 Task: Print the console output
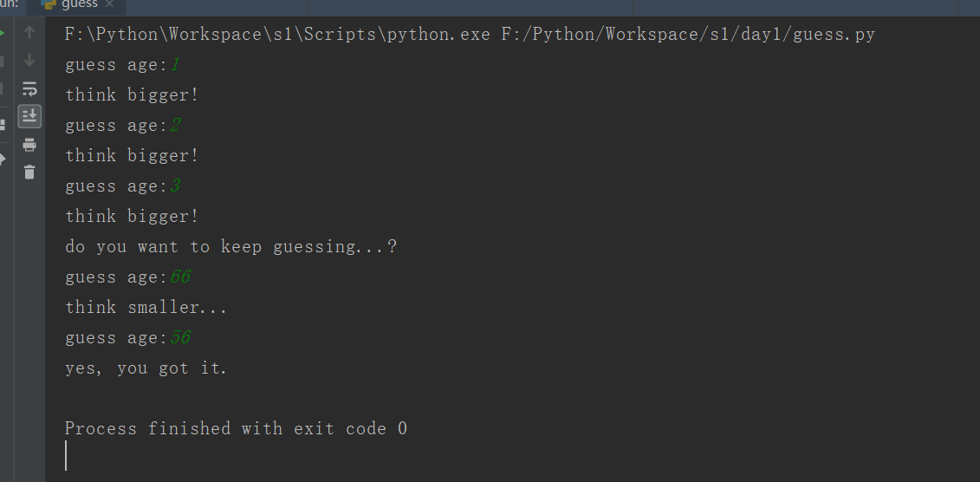[x=29, y=145]
